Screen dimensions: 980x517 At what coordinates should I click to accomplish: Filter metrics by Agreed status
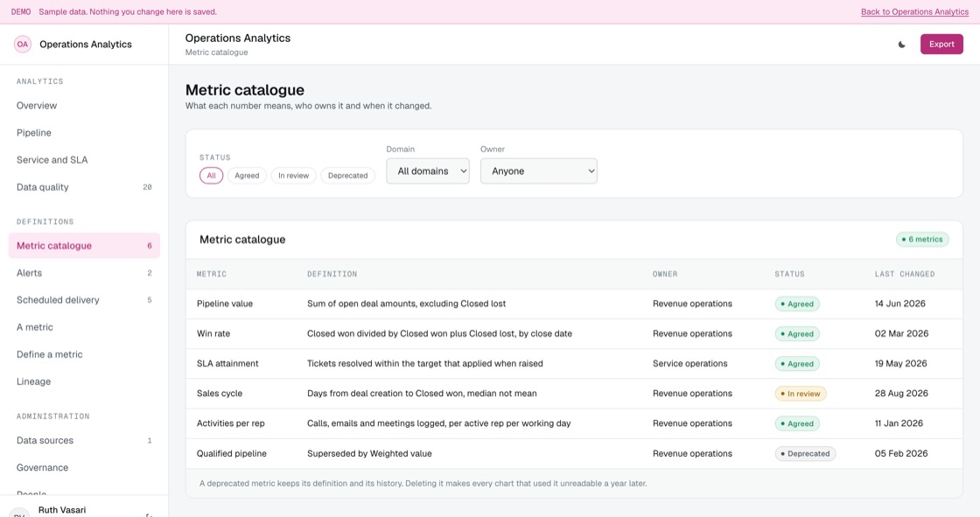pos(247,176)
